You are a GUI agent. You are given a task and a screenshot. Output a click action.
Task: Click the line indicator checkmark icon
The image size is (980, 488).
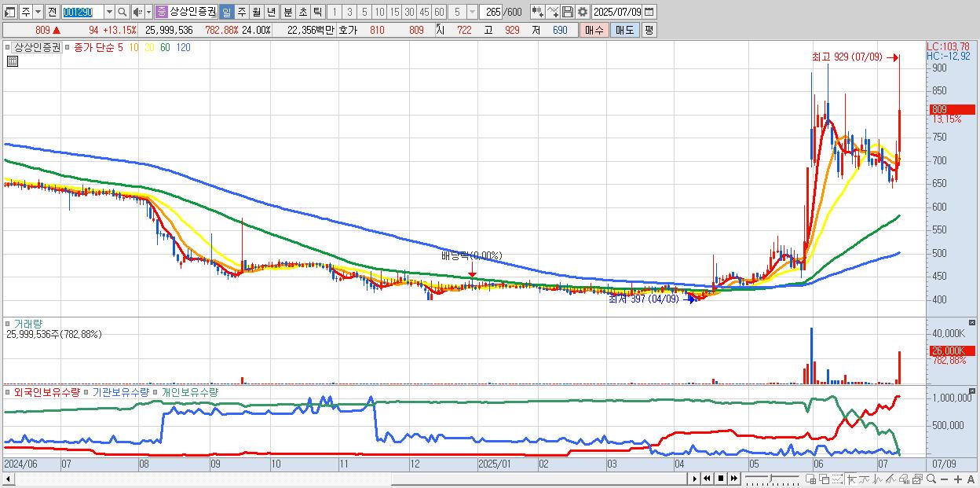click(552, 12)
